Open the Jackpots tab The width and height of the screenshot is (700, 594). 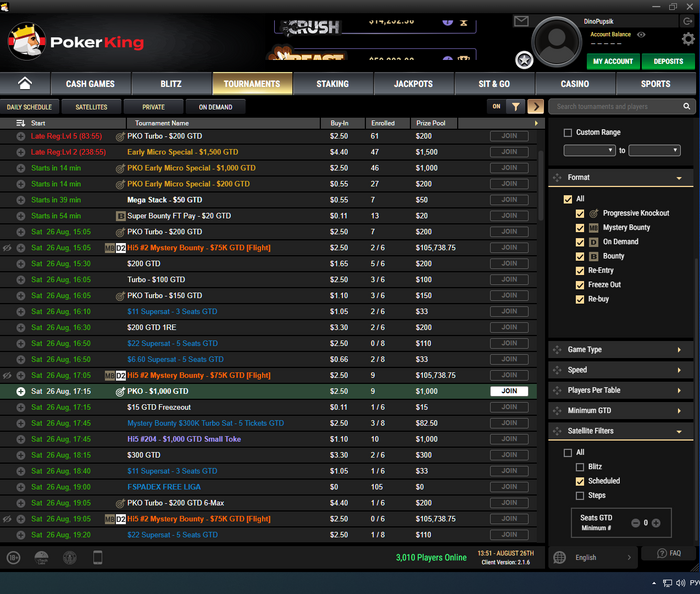click(x=413, y=84)
